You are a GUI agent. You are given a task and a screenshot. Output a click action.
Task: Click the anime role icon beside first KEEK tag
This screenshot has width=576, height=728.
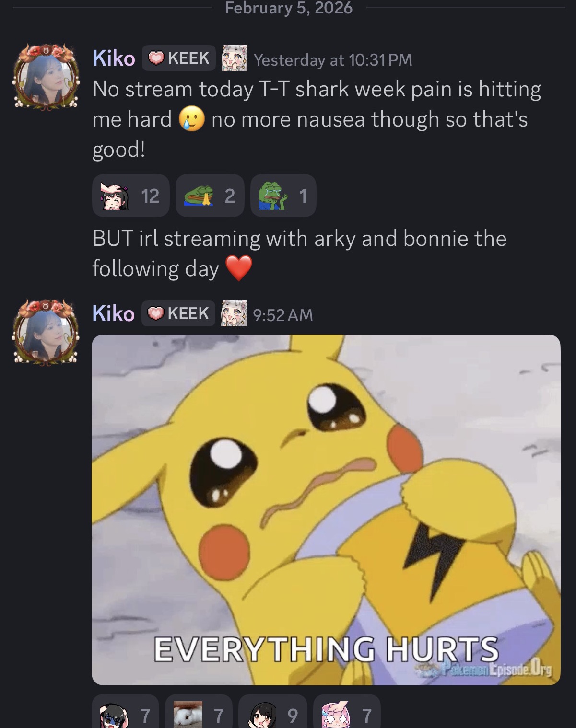[x=235, y=58]
